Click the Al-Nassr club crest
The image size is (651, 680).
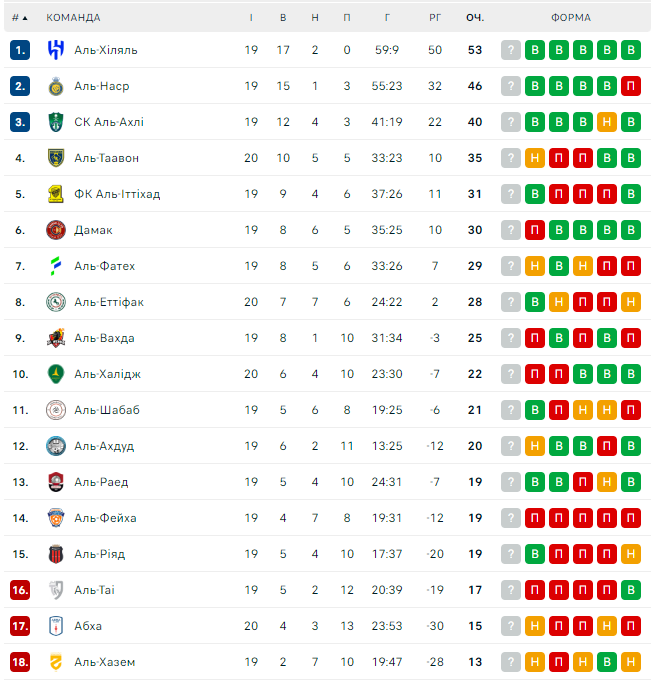click(55, 86)
